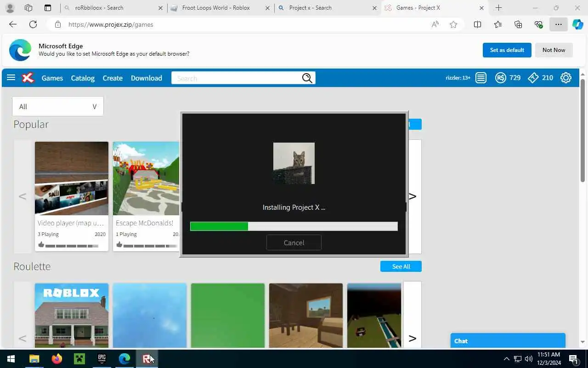Click the page vertical scrollbar
Screen dimensions: 588x368
coord(582,131)
